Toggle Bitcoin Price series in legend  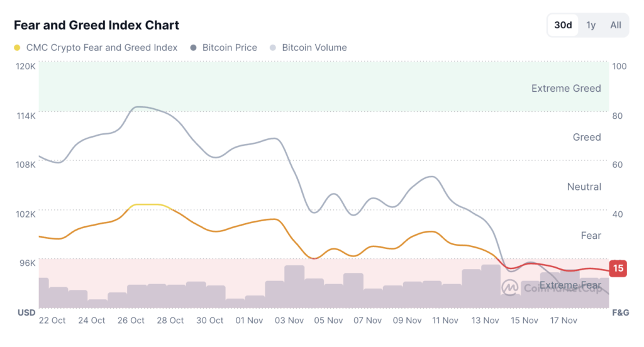pyautogui.click(x=230, y=48)
